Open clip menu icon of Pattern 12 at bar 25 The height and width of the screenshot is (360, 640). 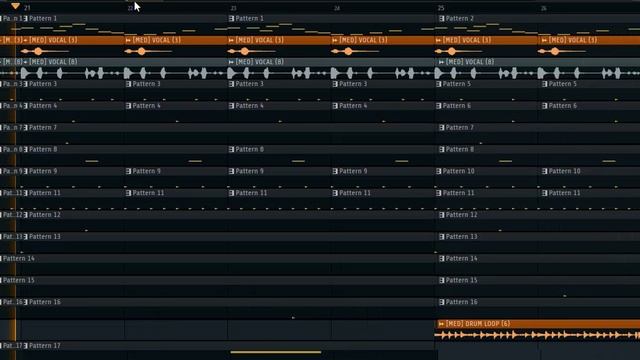tap(441, 215)
